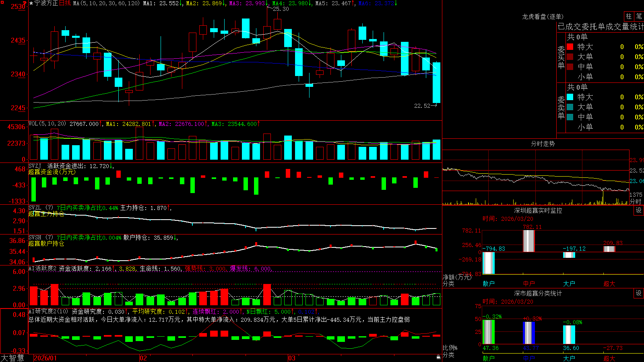Click the 25.30 high-price annotation
Image resolution: width=644 pixels, height=362 pixels.
tap(281, 9)
